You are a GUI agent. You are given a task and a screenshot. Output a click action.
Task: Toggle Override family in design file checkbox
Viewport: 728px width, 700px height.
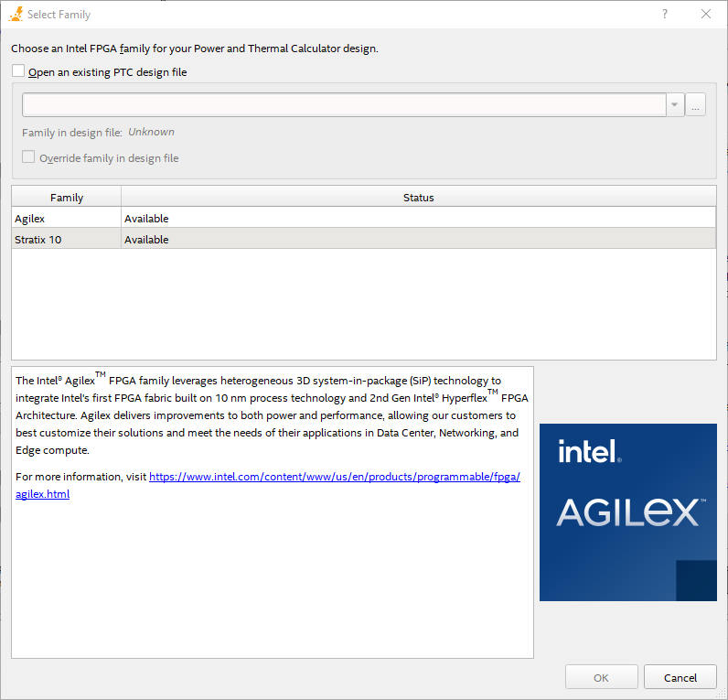point(30,157)
